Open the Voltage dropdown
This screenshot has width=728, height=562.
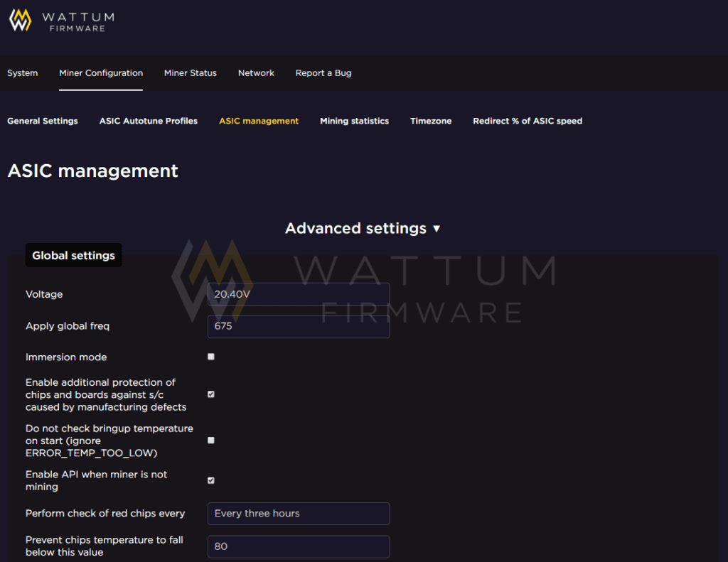pyautogui.click(x=298, y=294)
